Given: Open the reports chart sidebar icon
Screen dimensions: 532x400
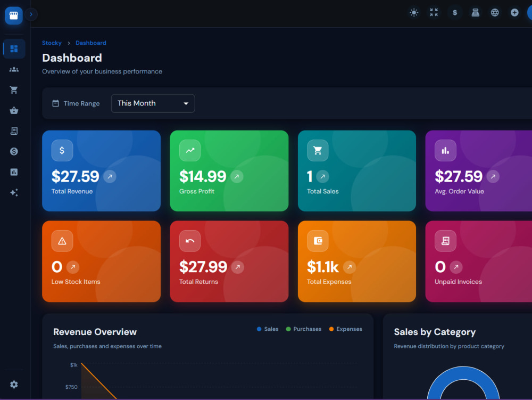Looking at the screenshot, I should pos(14,172).
